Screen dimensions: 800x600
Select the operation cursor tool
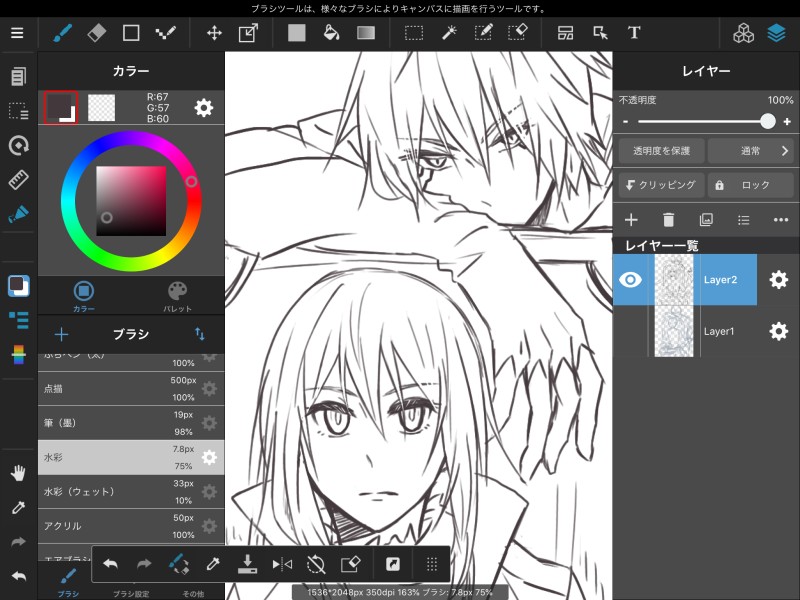click(600, 33)
